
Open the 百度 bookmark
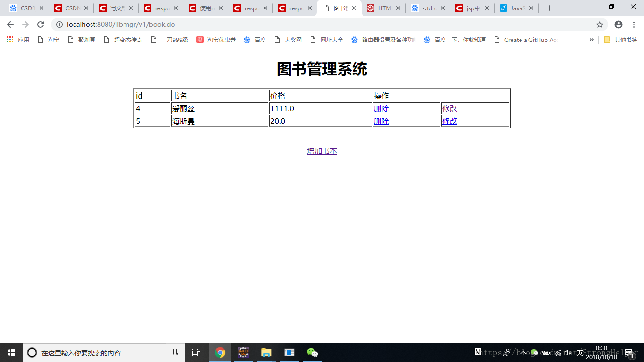[x=255, y=40]
